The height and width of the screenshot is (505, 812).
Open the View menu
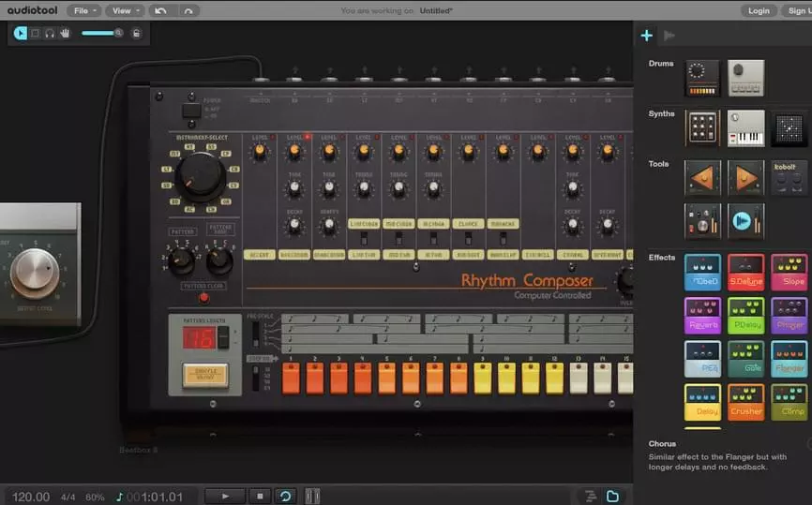click(126, 10)
